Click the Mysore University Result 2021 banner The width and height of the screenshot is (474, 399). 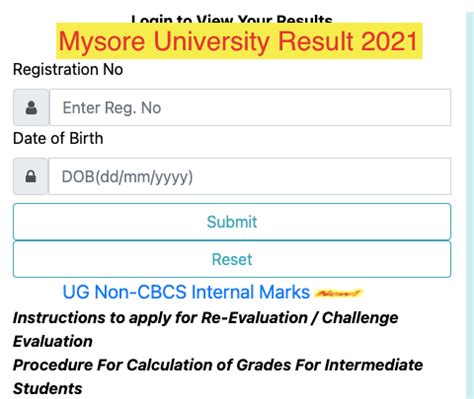point(239,41)
